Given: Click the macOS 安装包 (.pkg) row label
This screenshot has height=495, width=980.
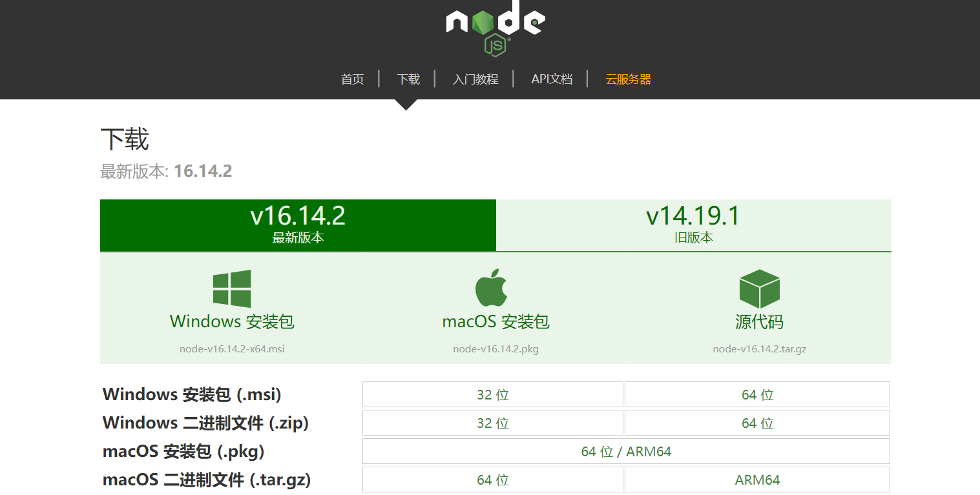Looking at the screenshot, I should (183, 451).
